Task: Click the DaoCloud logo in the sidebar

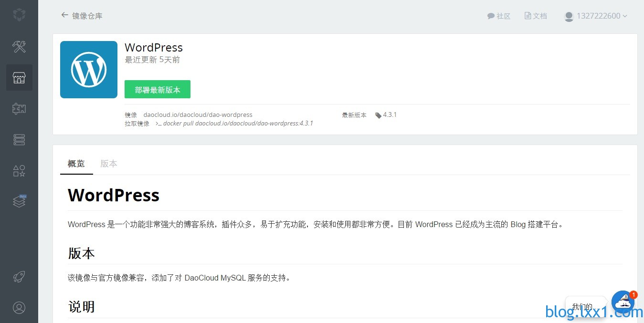Action: pos(19,15)
